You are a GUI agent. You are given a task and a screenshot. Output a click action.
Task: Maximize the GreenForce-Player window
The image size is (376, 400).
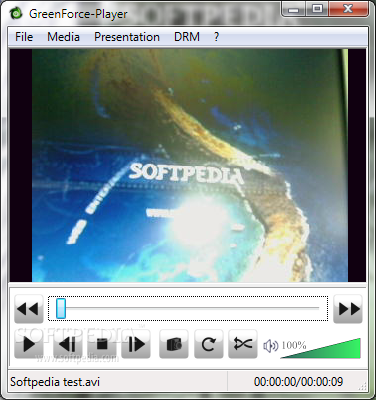coord(317,9)
